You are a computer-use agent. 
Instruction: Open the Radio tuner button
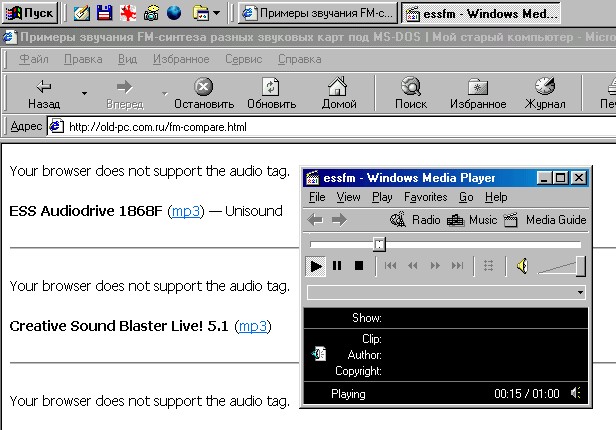pyautogui.click(x=416, y=220)
